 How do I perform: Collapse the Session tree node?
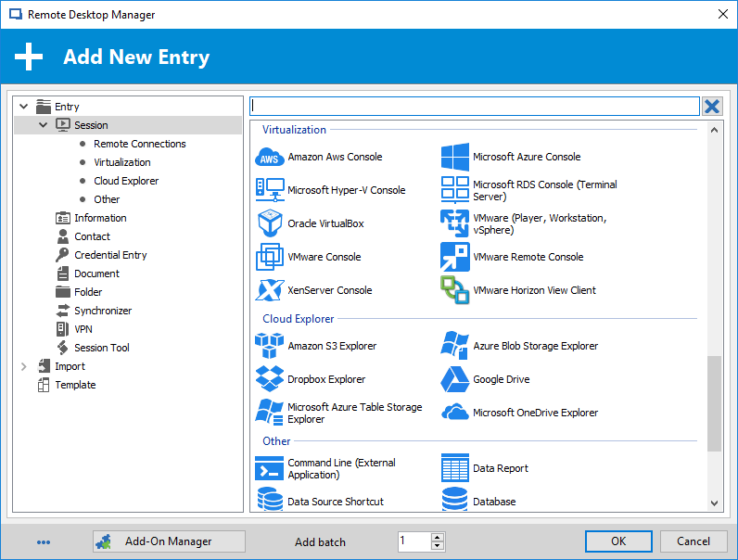tap(44, 125)
